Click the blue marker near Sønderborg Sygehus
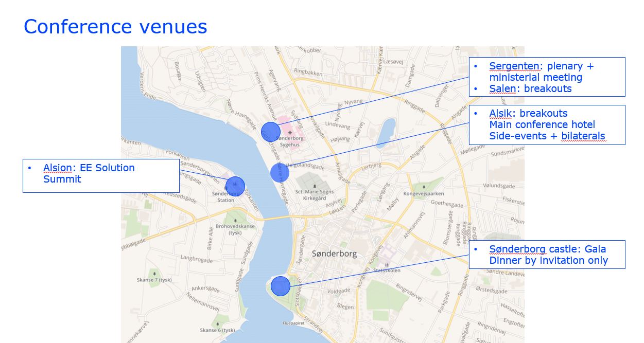644x343 pixels. coord(270,132)
